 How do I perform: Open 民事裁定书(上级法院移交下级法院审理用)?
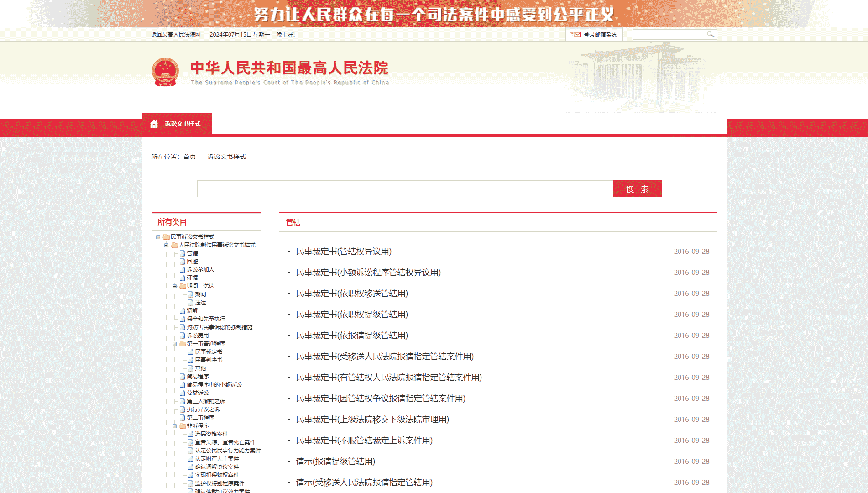tap(372, 420)
